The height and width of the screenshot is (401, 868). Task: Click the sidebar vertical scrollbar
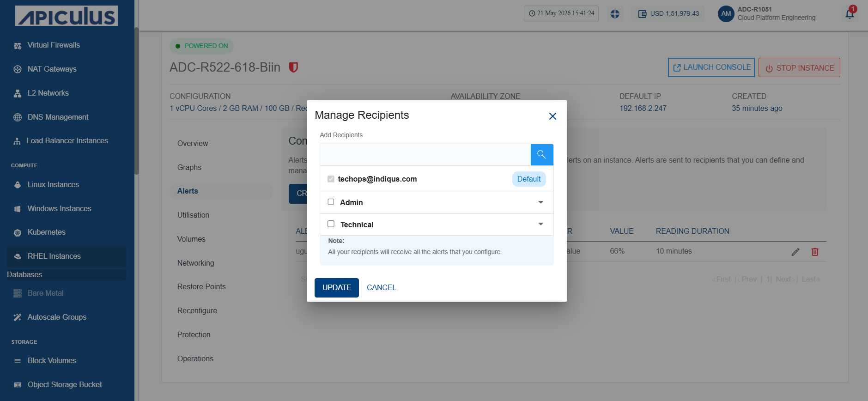point(136,102)
